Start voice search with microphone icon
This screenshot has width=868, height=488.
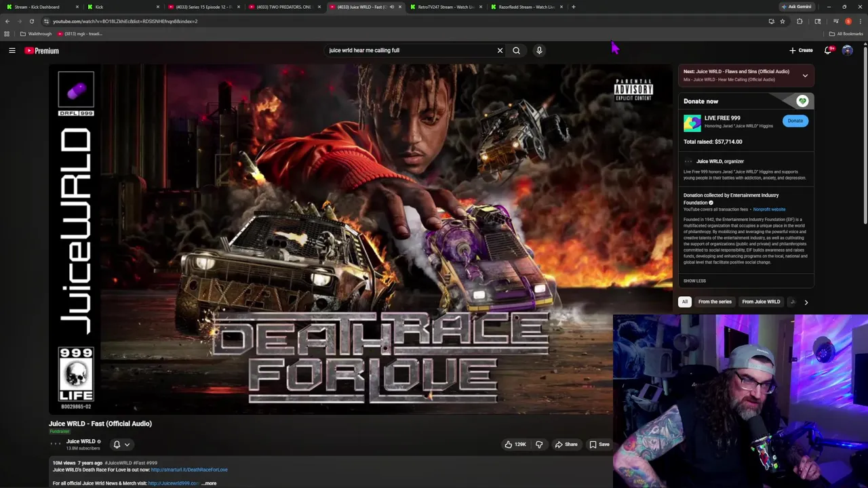pyautogui.click(x=539, y=50)
